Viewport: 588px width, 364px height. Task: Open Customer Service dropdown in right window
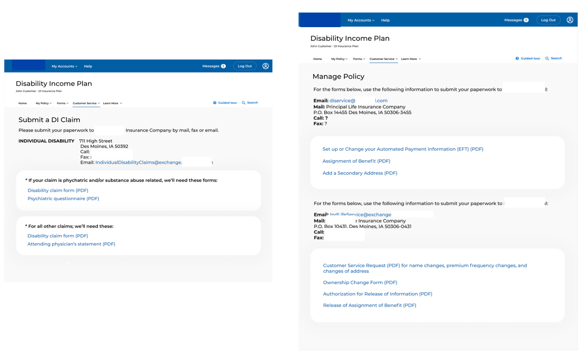pyautogui.click(x=383, y=59)
